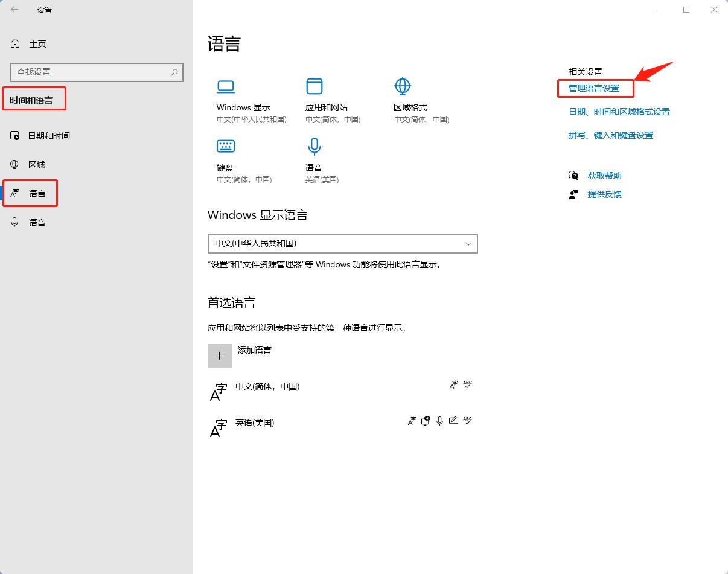Open 拼写、键入和键盘设置 link

pos(611,135)
